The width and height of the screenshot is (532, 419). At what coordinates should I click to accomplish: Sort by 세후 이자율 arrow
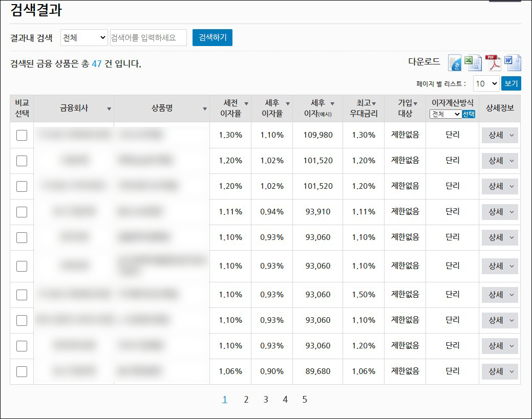[x=288, y=104]
